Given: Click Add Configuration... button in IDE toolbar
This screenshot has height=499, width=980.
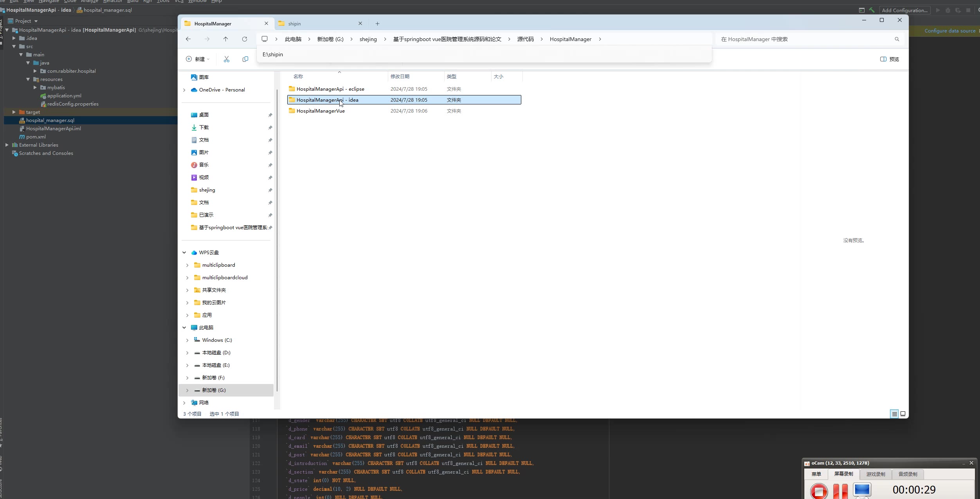Looking at the screenshot, I should [904, 10].
